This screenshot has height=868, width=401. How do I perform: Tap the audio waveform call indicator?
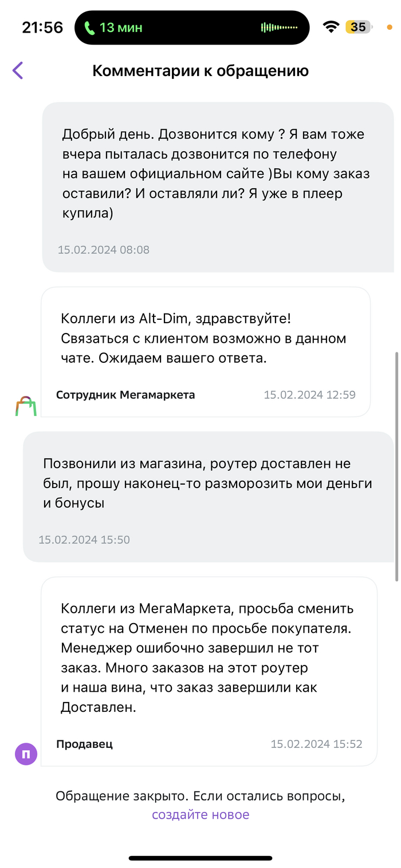tap(279, 27)
